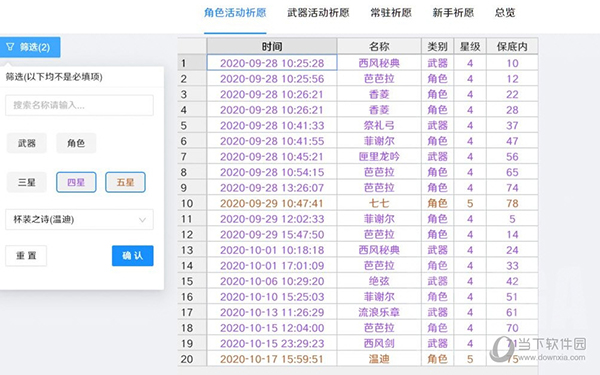Click the 重置 reset button
The height and width of the screenshot is (375, 600).
point(26,256)
